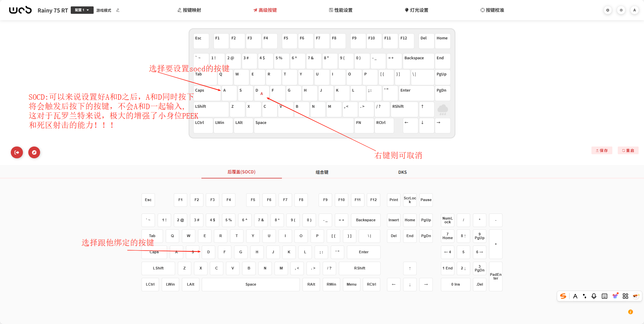Screen dimensions: 644x324
Task: Toggle Sogou IME English/Chinese A mode
Action: tap(575, 296)
